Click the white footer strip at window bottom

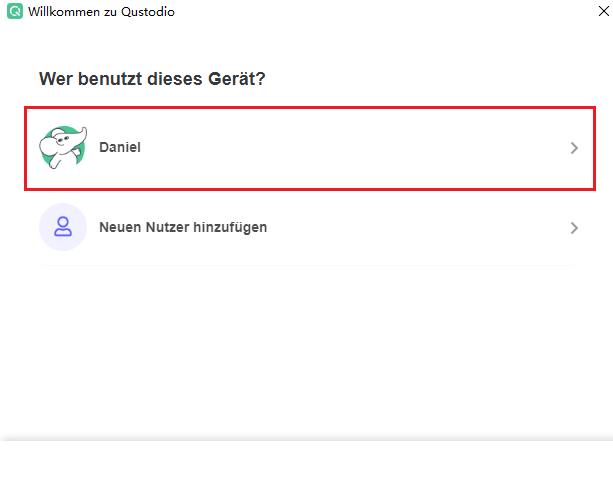coord(306,461)
